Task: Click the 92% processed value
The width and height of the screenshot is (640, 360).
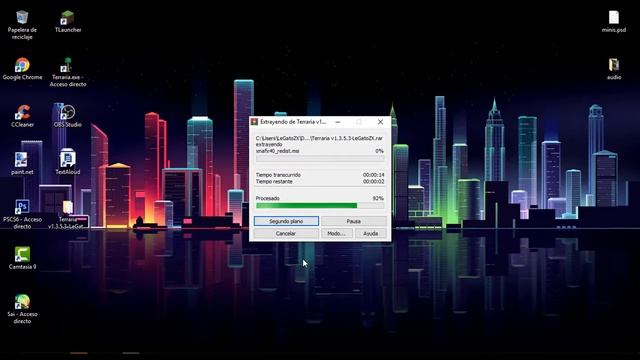Action: pos(378,198)
